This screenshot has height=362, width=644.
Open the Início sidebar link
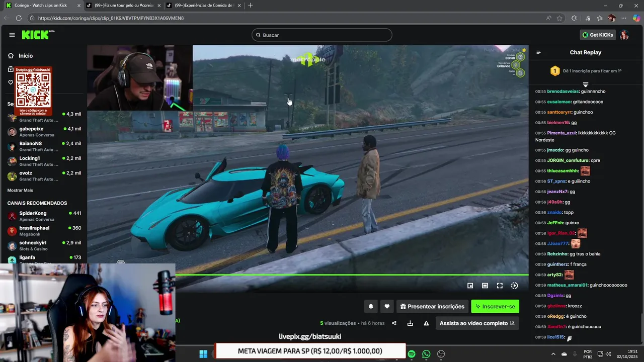[25, 56]
